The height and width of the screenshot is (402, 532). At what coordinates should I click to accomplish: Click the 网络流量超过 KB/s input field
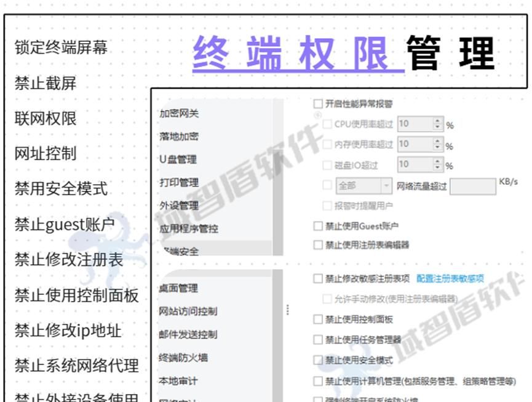[x=472, y=186]
